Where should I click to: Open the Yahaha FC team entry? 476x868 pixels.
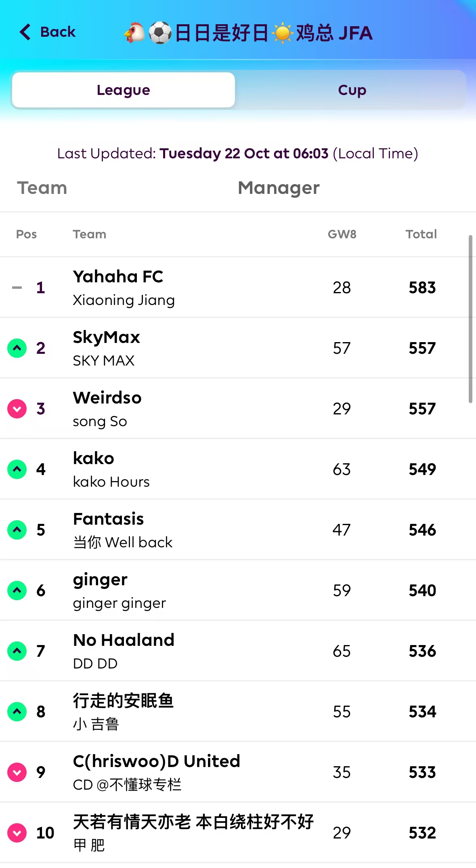click(x=118, y=277)
